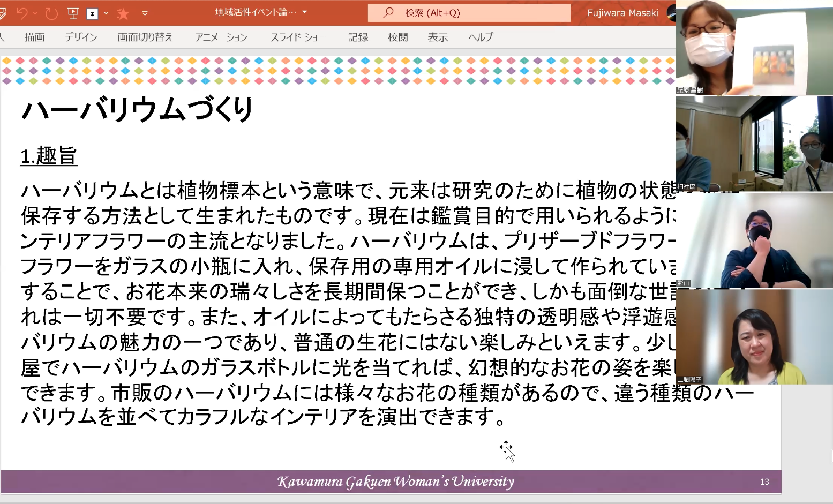The image size is (833, 504).
Task: Open the デザイン ribbon tab
Action: (81, 37)
